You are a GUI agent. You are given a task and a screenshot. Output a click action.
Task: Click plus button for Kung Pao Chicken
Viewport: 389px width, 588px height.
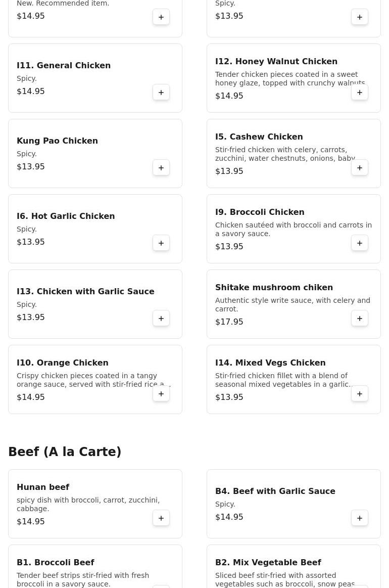click(161, 168)
